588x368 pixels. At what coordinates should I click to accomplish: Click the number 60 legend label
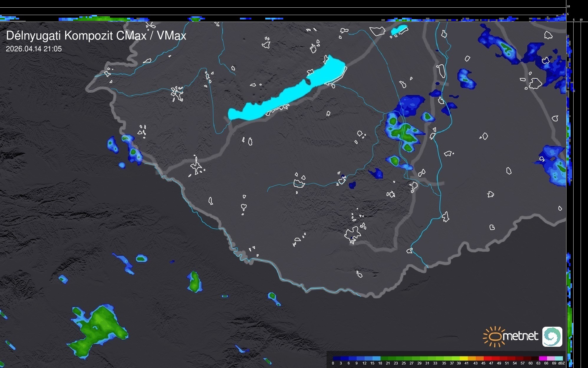[531, 363]
